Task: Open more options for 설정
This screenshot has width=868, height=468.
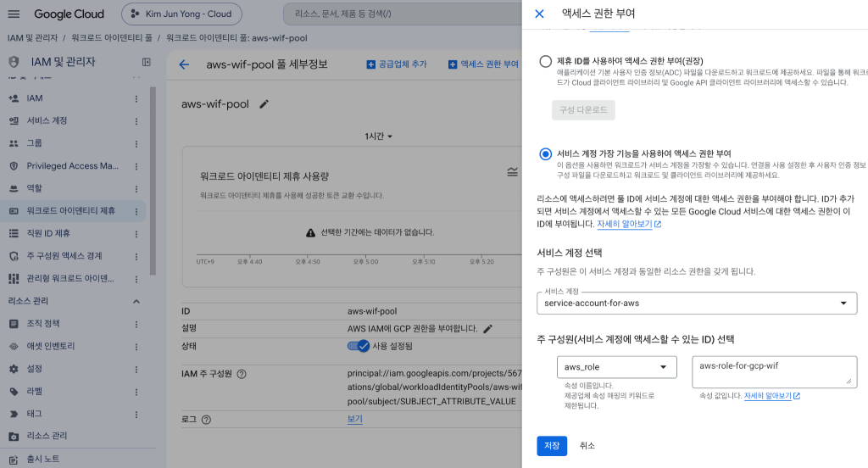Action: (136, 370)
